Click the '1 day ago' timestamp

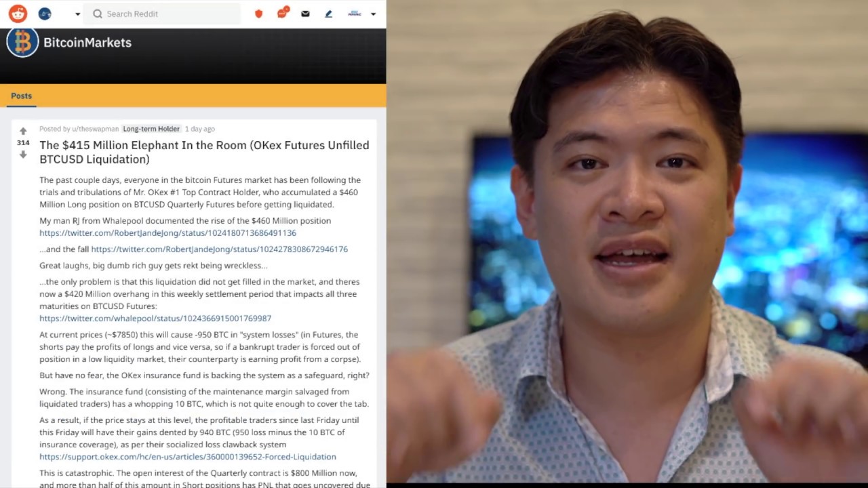[199, 129]
